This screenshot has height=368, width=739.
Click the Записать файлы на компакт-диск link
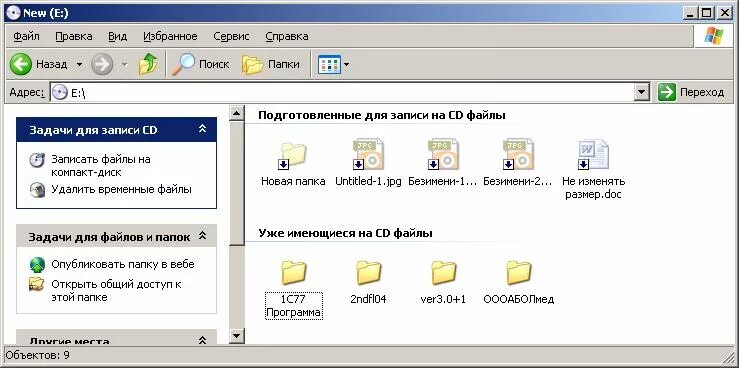point(101,166)
